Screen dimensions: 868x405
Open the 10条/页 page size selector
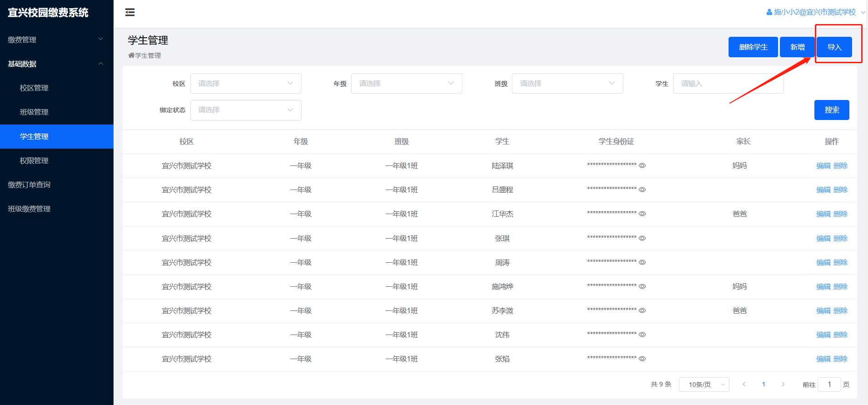704,385
